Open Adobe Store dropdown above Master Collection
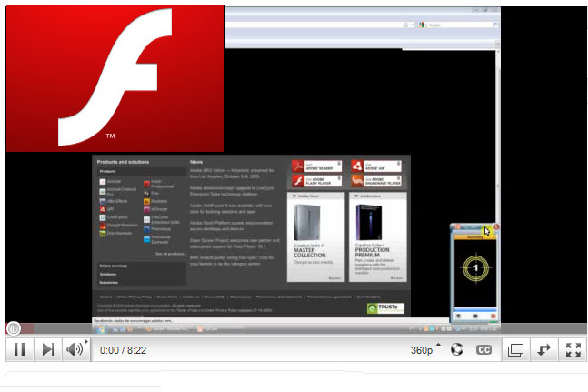The width and height of the screenshot is (588, 392). (315, 196)
